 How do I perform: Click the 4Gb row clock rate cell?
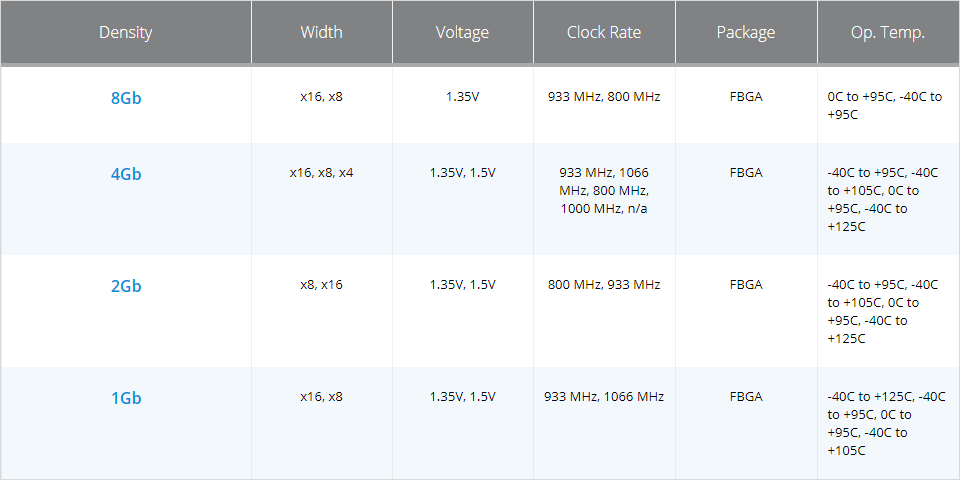coord(604,191)
